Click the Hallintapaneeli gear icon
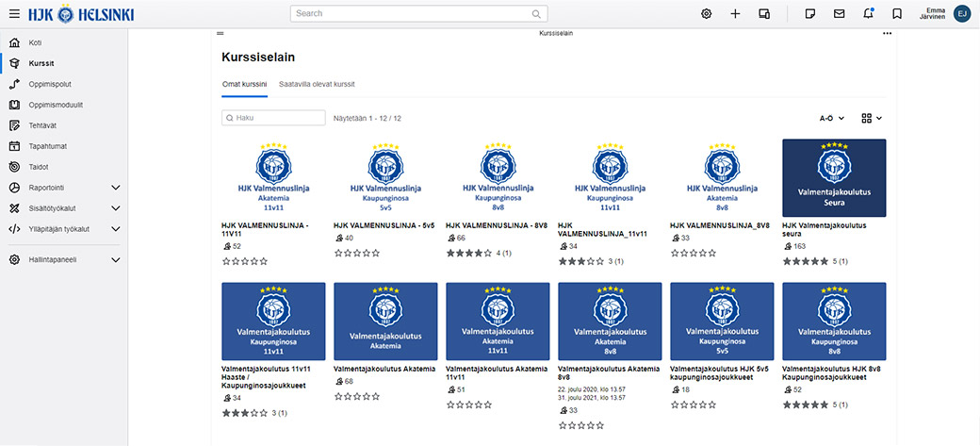Screen dimensions: 980x446 tap(14, 259)
